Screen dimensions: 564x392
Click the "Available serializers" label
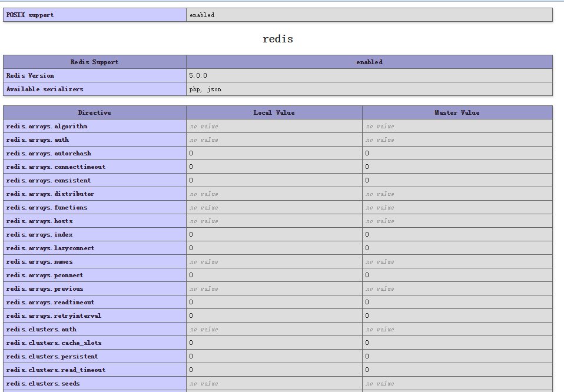(x=45, y=89)
